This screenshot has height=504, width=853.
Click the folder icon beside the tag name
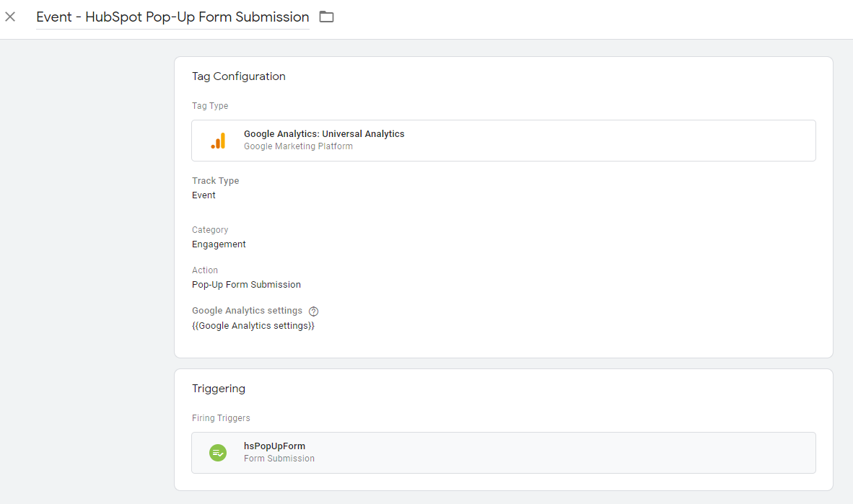[327, 17]
